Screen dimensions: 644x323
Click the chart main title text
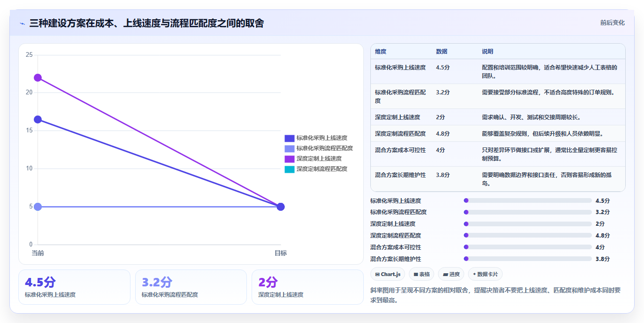[146, 23]
